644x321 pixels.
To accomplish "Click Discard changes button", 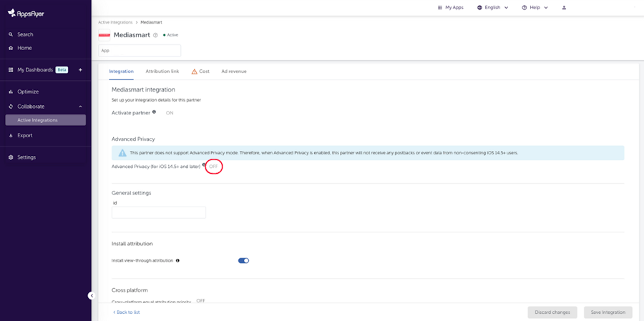I will point(552,312).
